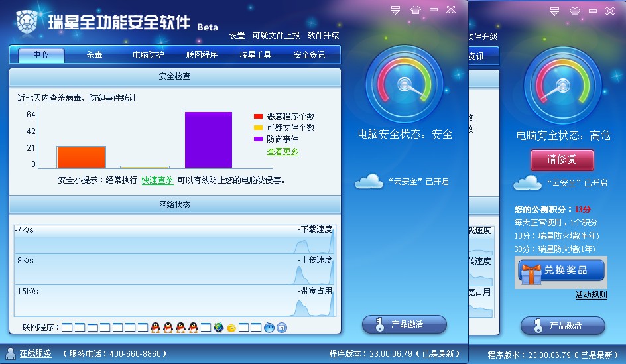
Task: Click the online service person icon
Action: pos(10,353)
